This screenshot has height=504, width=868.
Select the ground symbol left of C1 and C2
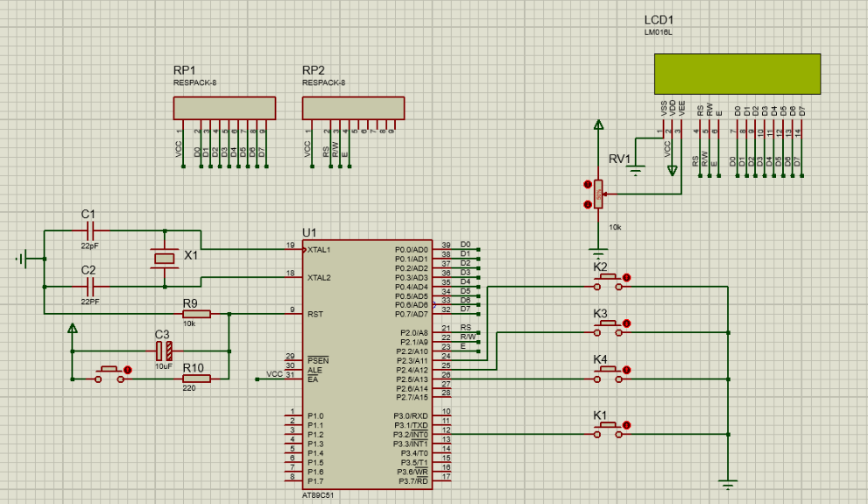pyautogui.click(x=22, y=259)
